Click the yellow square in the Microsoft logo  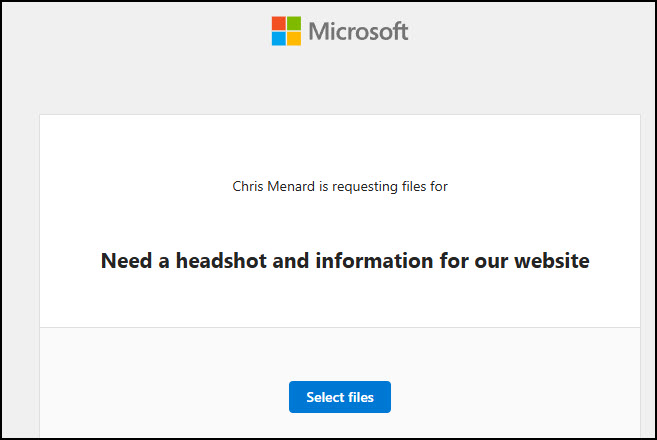[x=294, y=39]
